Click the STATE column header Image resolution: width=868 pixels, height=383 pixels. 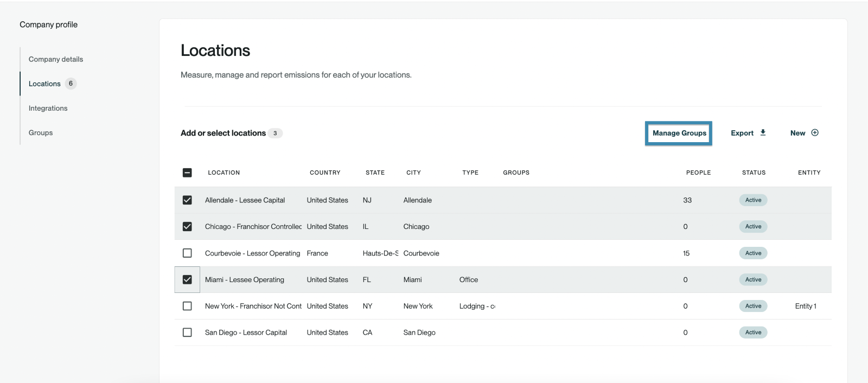point(375,173)
